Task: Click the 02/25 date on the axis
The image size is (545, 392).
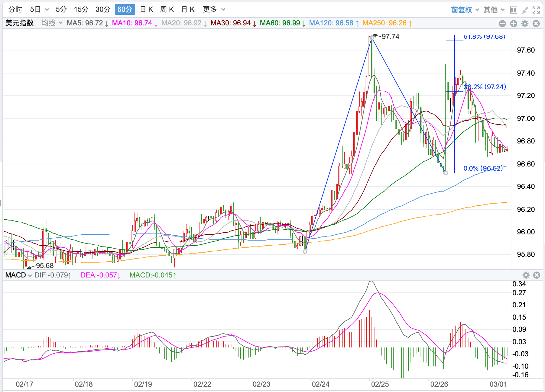Action: 380,384
